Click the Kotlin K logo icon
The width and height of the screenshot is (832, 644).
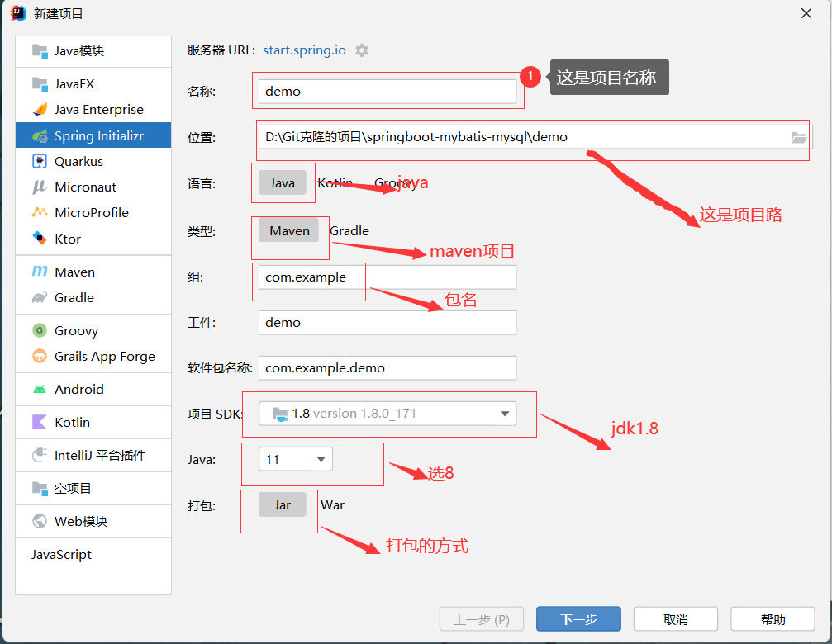(x=40, y=422)
